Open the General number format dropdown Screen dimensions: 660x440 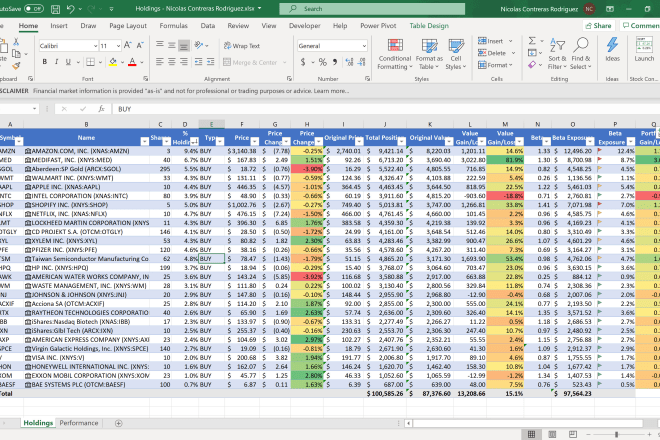364,46
